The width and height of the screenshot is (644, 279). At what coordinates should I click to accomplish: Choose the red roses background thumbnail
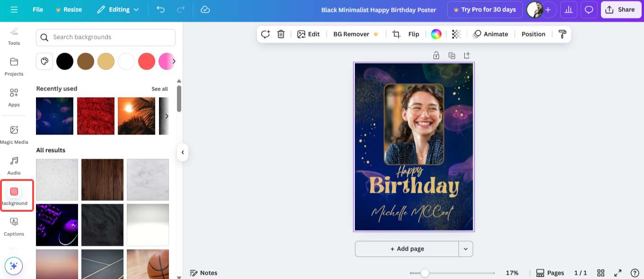[x=96, y=116]
